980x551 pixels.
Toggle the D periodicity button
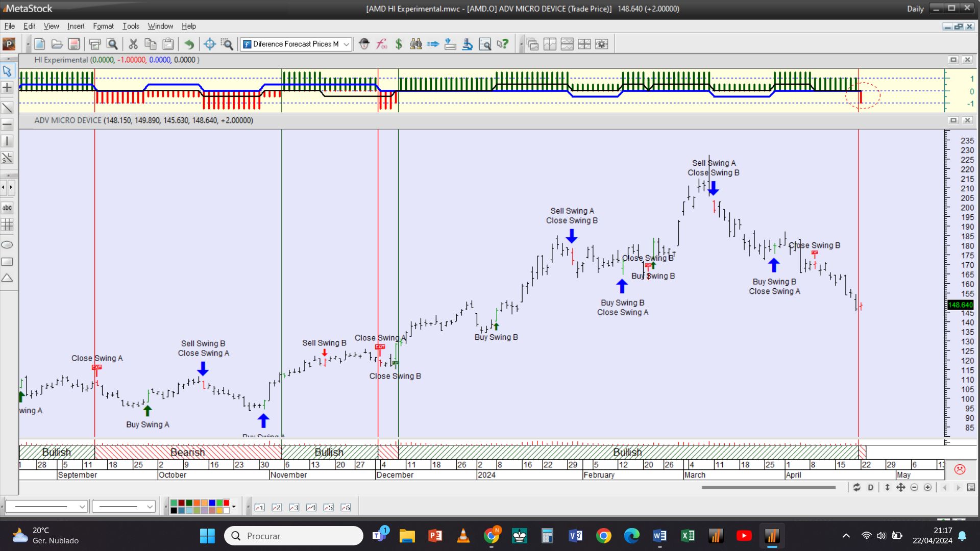(x=870, y=487)
